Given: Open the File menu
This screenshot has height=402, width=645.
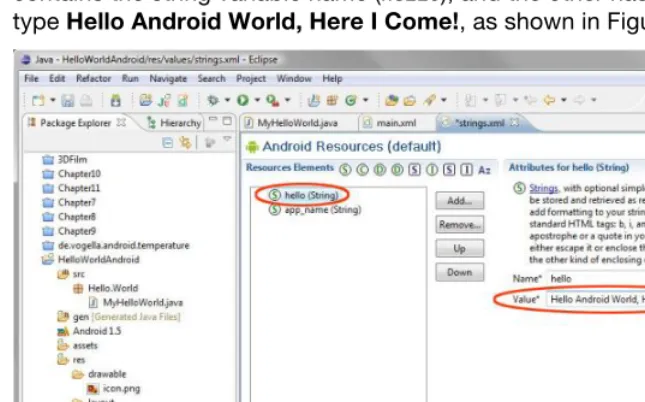Looking at the screenshot, I should 31,78.
